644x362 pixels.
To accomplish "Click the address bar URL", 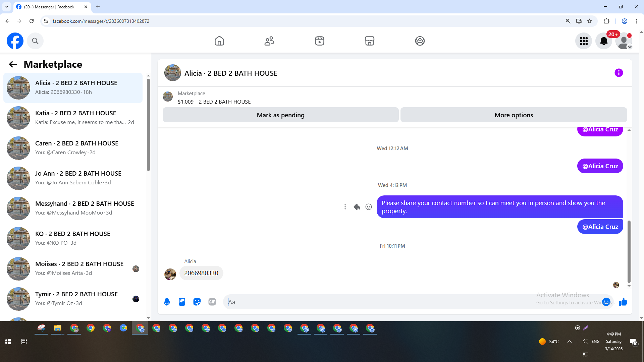I will 101,21.
